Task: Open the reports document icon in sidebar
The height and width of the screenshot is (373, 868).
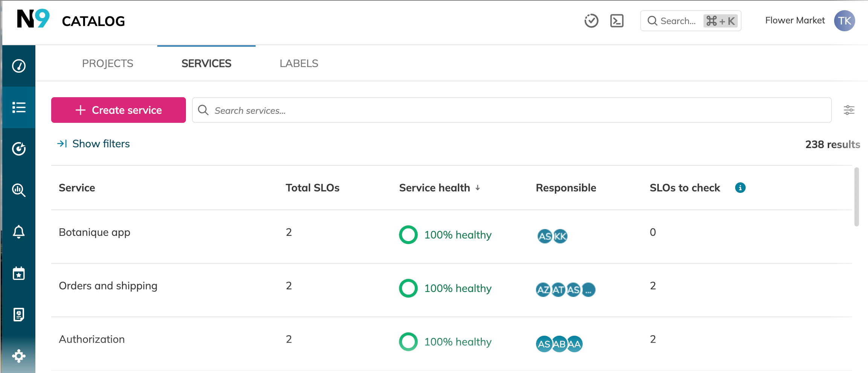Action: point(19,315)
